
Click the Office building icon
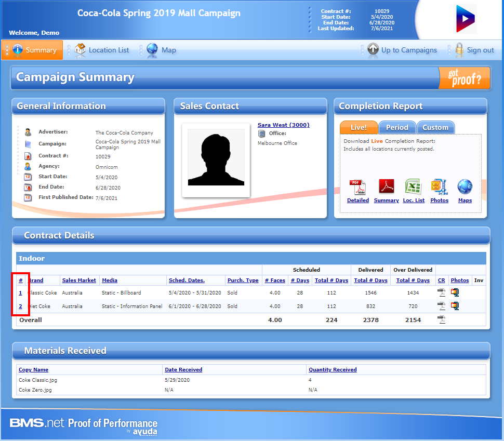(x=262, y=133)
